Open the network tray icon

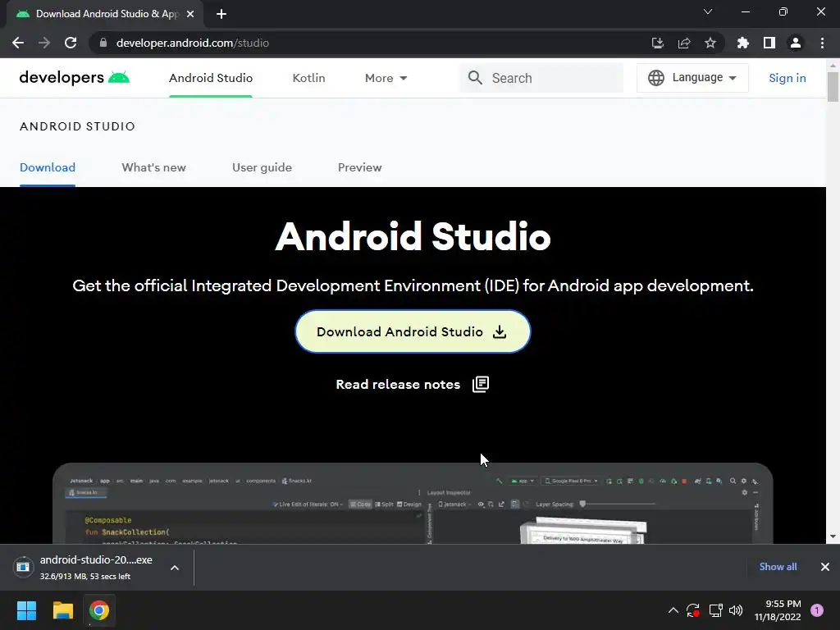pyautogui.click(x=715, y=610)
